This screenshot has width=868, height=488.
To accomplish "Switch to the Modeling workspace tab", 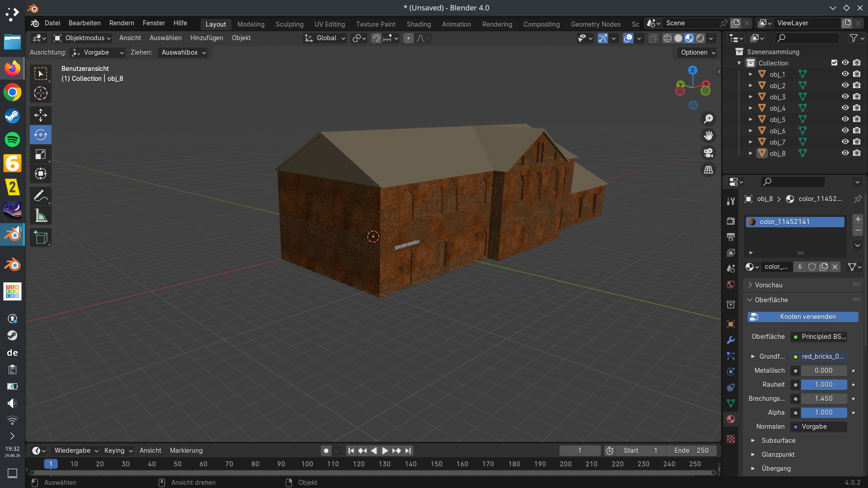I will click(x=251, y=24).
